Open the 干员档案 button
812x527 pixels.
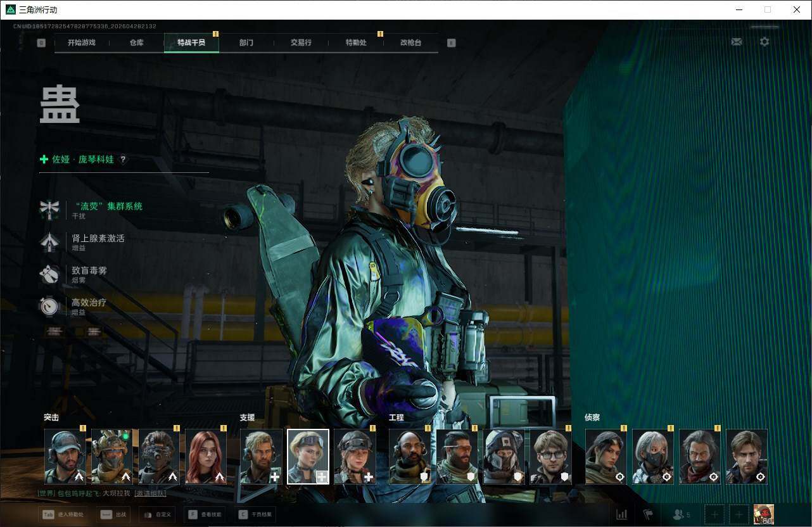(255, 515)
